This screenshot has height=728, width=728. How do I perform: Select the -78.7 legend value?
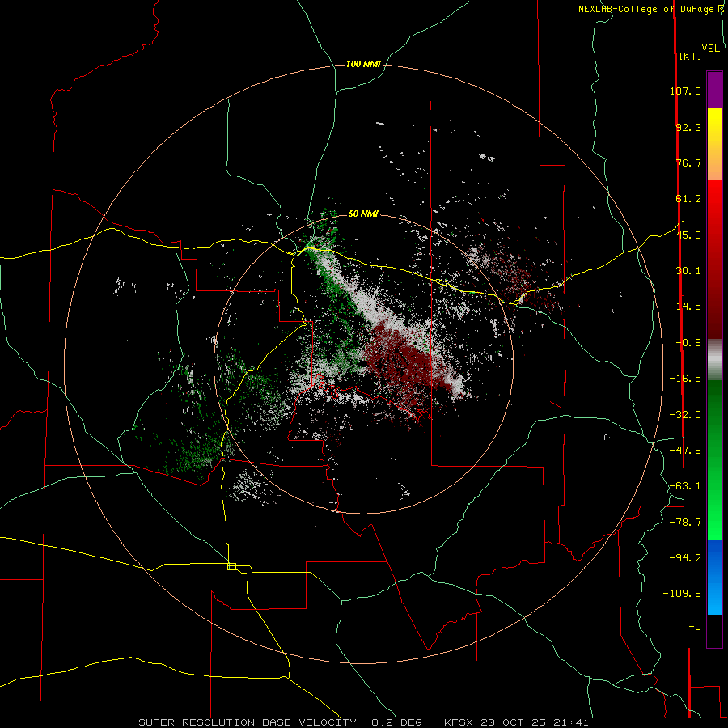point(685,523)
